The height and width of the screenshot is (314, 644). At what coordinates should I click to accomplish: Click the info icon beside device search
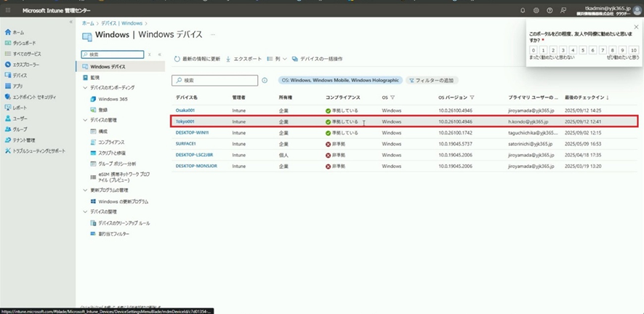point(265,81)
